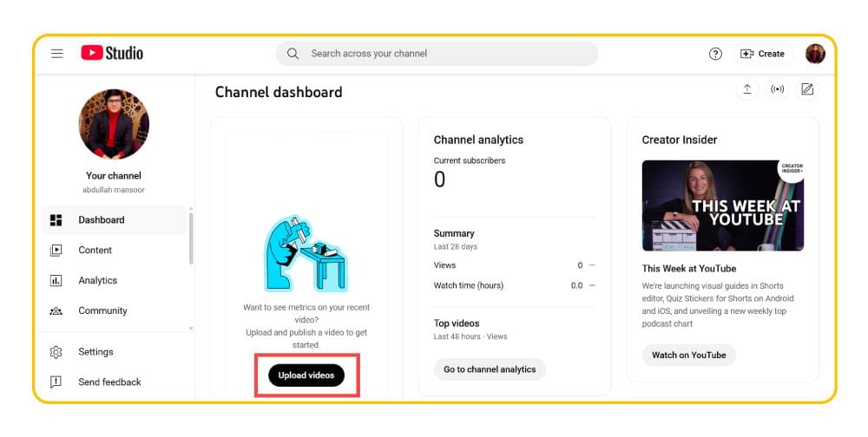
Task: Click the subscriber count value 0
Action: pos(439,179)
